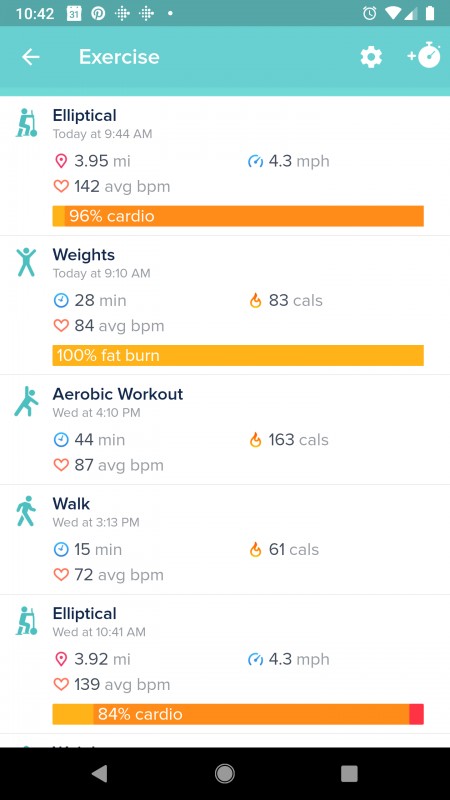The image size is (450, 800).
Task: Tap the elliptical machine icon for today's workout
Action: point(26,123)
